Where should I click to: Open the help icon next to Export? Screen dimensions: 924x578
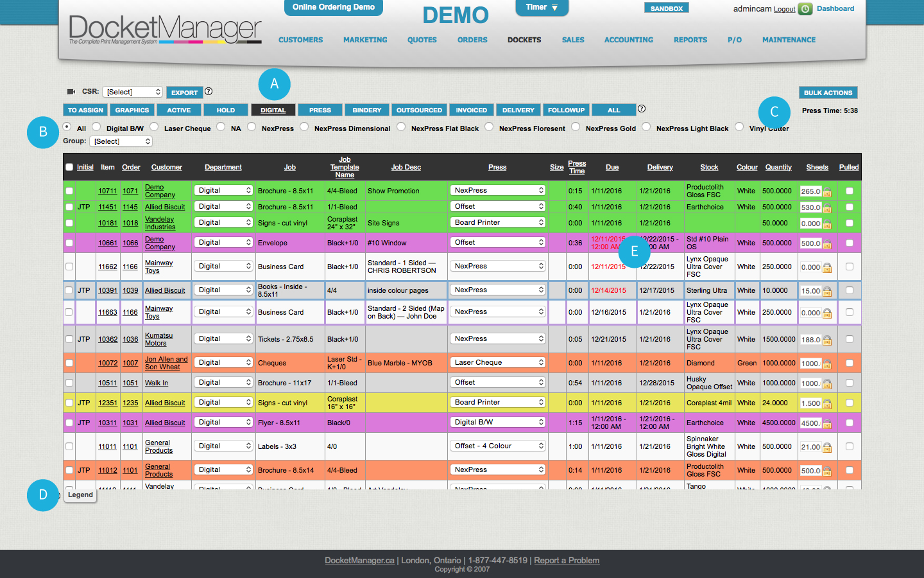coord(209,92)
